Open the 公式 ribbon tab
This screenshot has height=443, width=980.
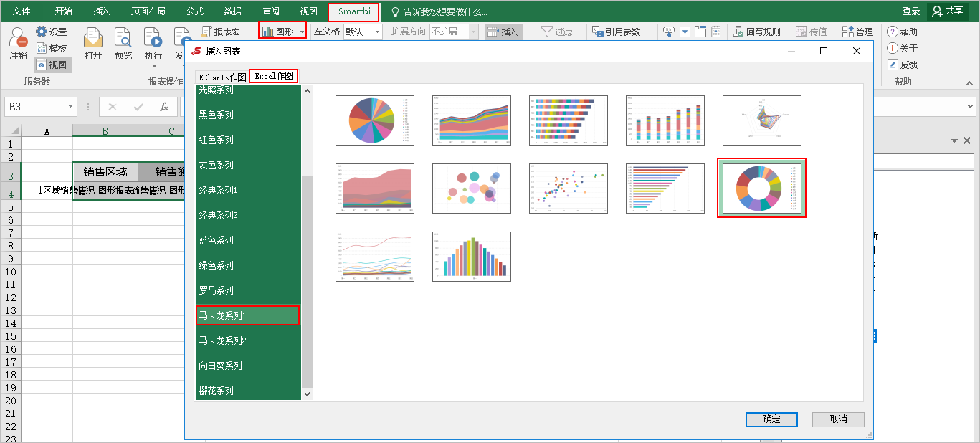194,11
